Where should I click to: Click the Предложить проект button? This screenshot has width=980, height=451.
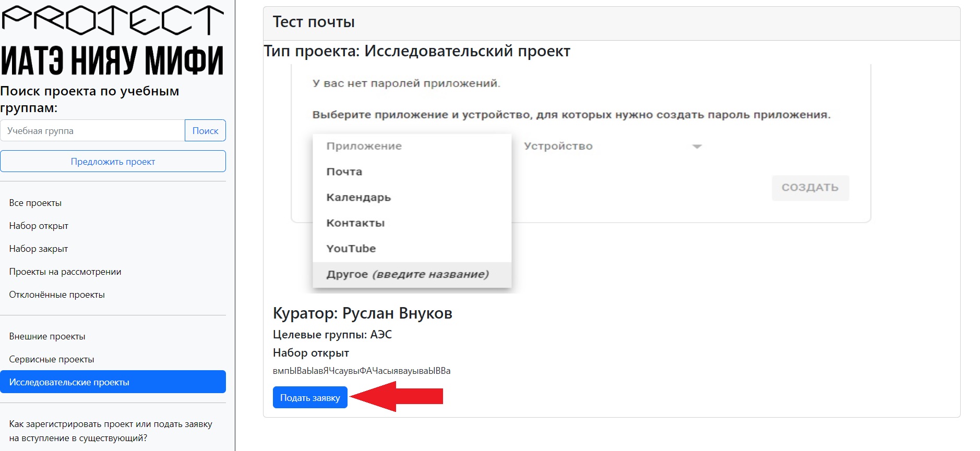click(113, 161)
